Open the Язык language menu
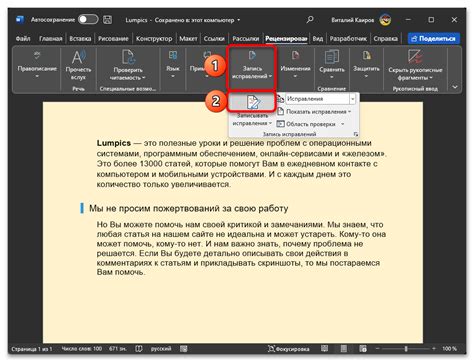This screenshot has width=474, height=362. (173, 64)
